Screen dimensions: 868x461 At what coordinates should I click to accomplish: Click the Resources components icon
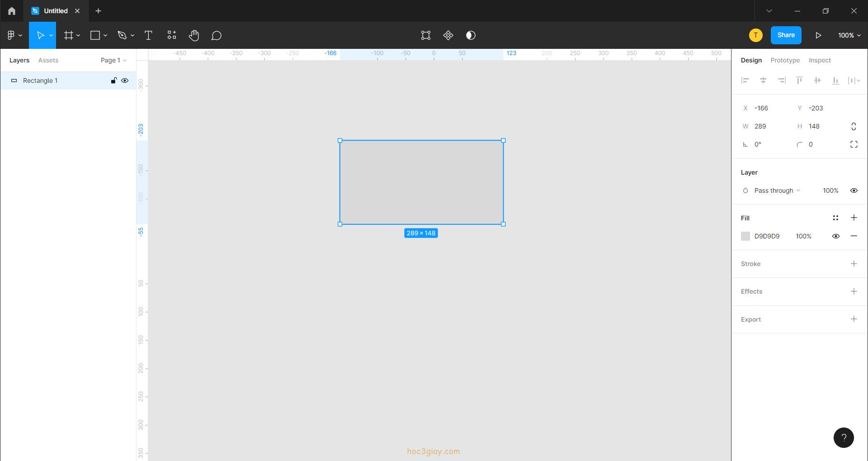pos(171,35)
